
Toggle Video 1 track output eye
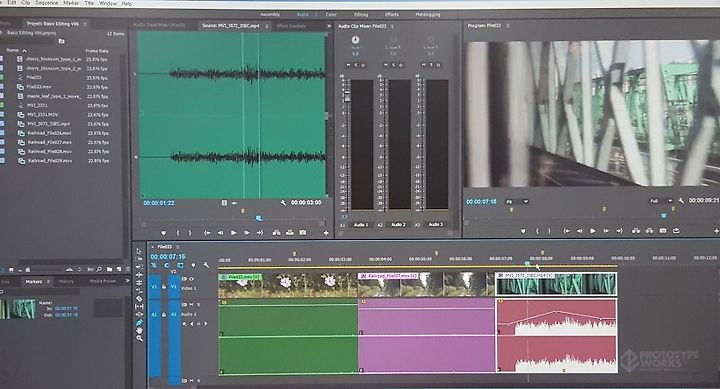(191, 279)
